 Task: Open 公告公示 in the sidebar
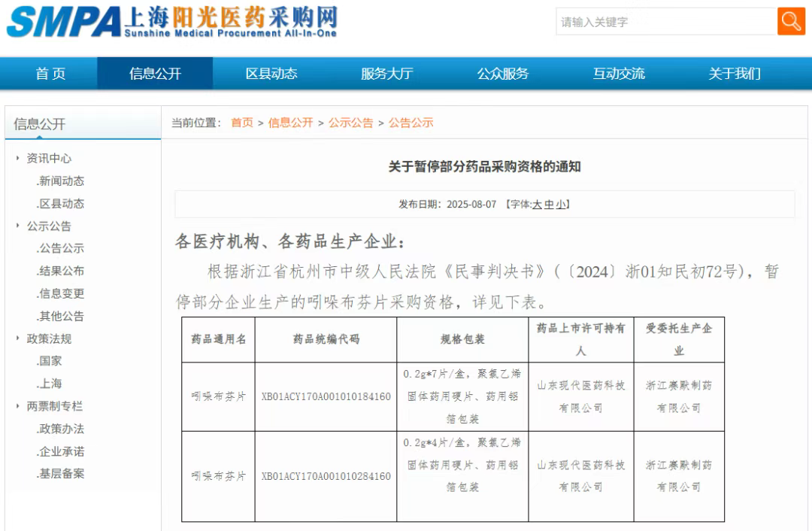[x=61, y=248]
